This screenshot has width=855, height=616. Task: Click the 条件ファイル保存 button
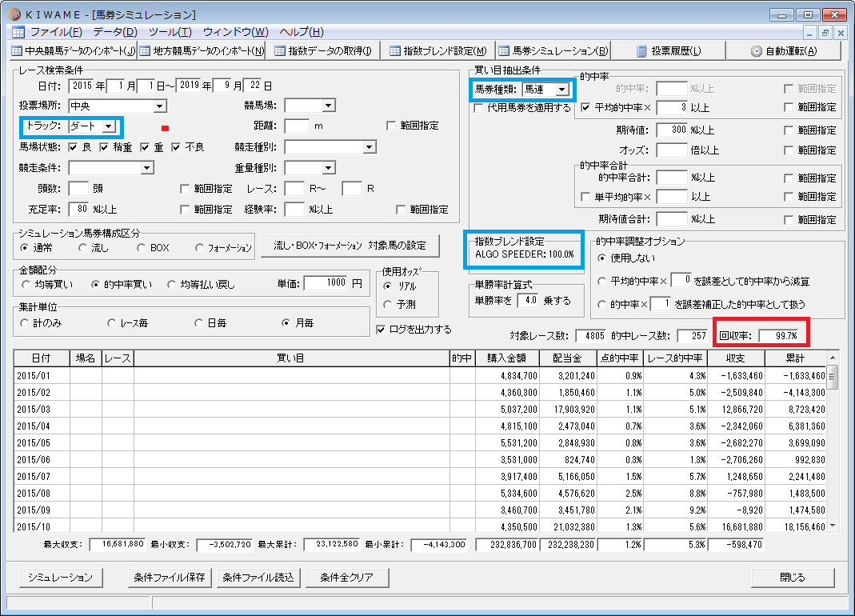(x=170, y=578)
